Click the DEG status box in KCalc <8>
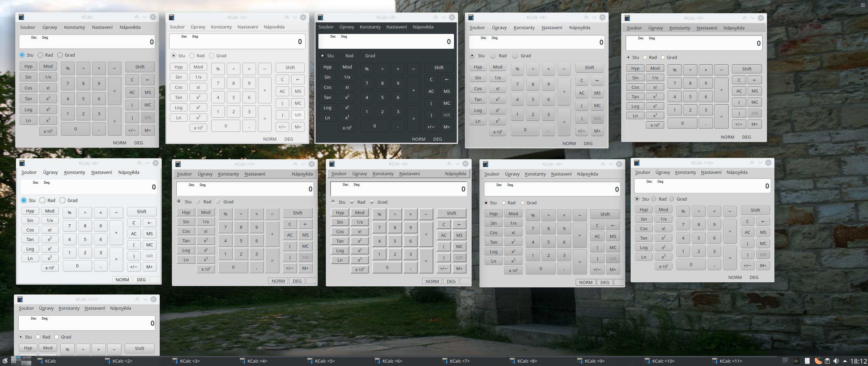The height and width of the screenshot is (366, 868). click(451, 281)
